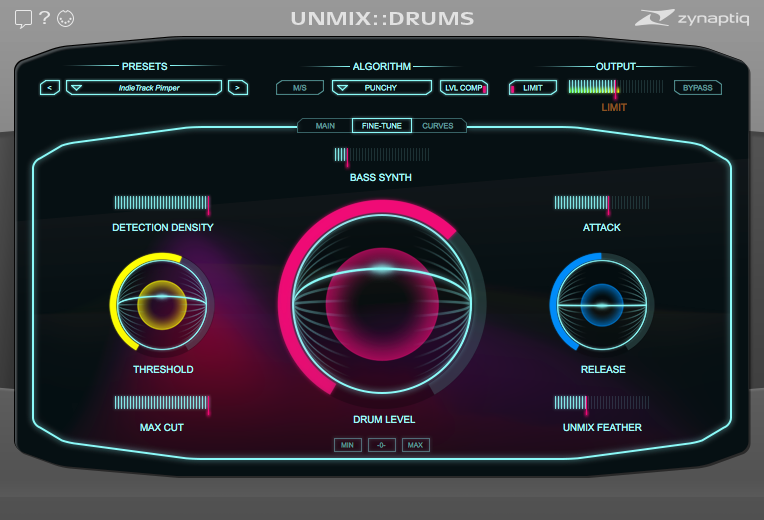Click the DETECTION DENSITY slider
Image resolution: width=764 pixels, height=520 pixels.
pos(162,203)
